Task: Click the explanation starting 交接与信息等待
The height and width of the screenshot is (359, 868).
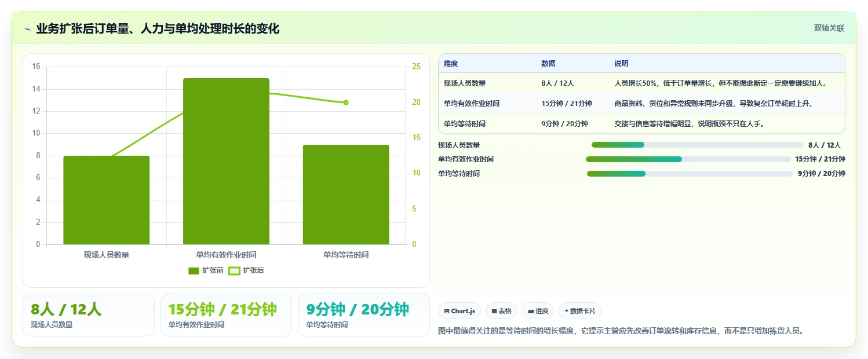Action: click(689, 124)
